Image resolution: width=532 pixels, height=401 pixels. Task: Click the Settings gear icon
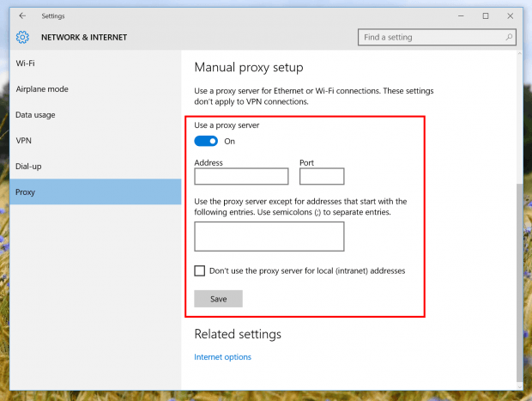22,37
